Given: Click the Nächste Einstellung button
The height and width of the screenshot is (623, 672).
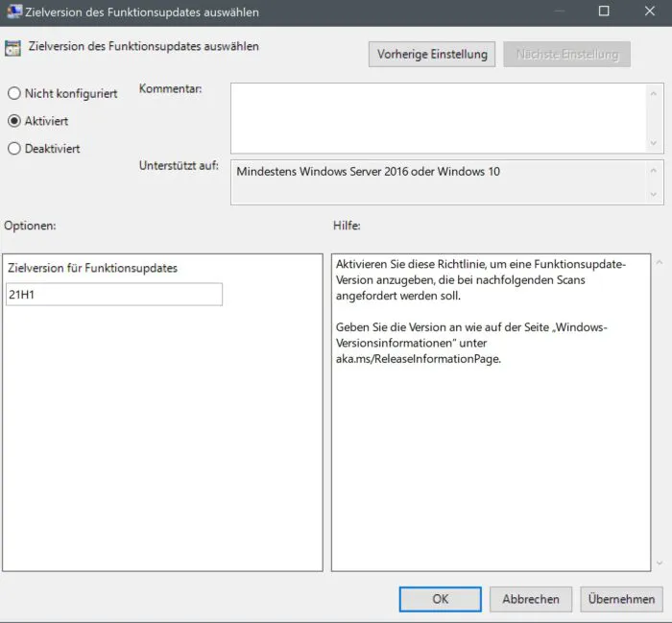Looking at the screenshot, I should coord(567,55).
